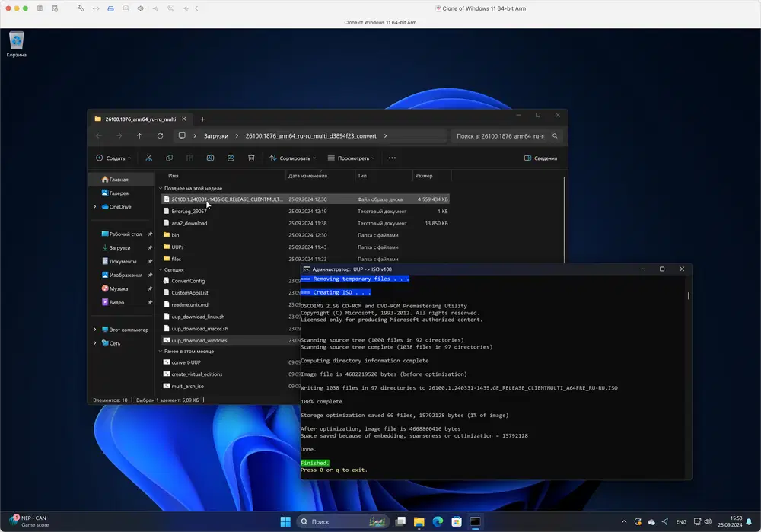Open the Просмотреть view dropdown
Screen dimensions: 761x532
coord(352,158)
